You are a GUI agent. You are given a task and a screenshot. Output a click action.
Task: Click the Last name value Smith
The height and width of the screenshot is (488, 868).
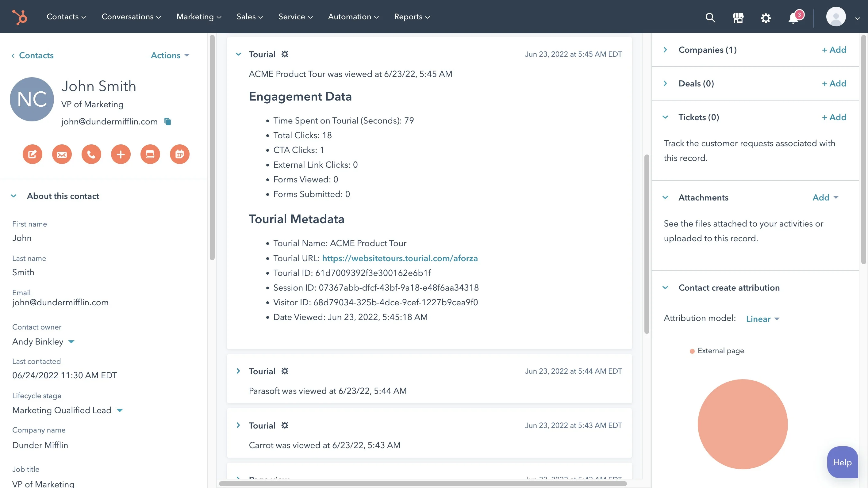coord(23,272)
